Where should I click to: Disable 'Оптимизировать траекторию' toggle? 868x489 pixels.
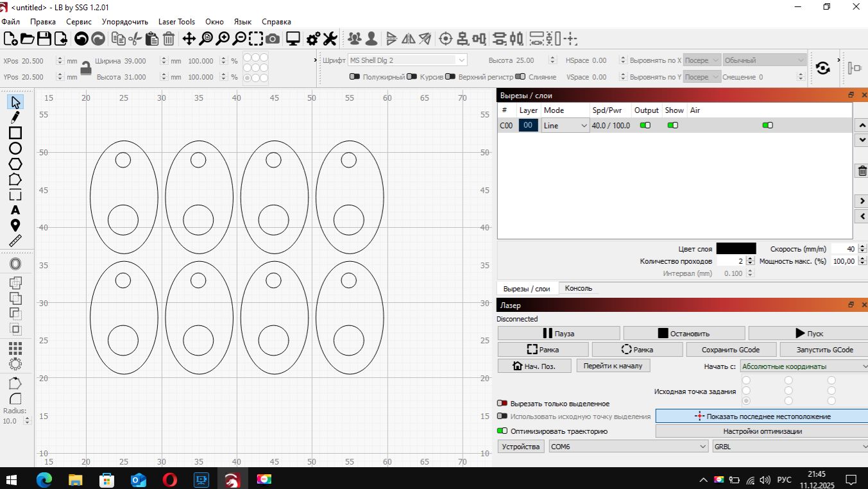click(x=502, y=431)
